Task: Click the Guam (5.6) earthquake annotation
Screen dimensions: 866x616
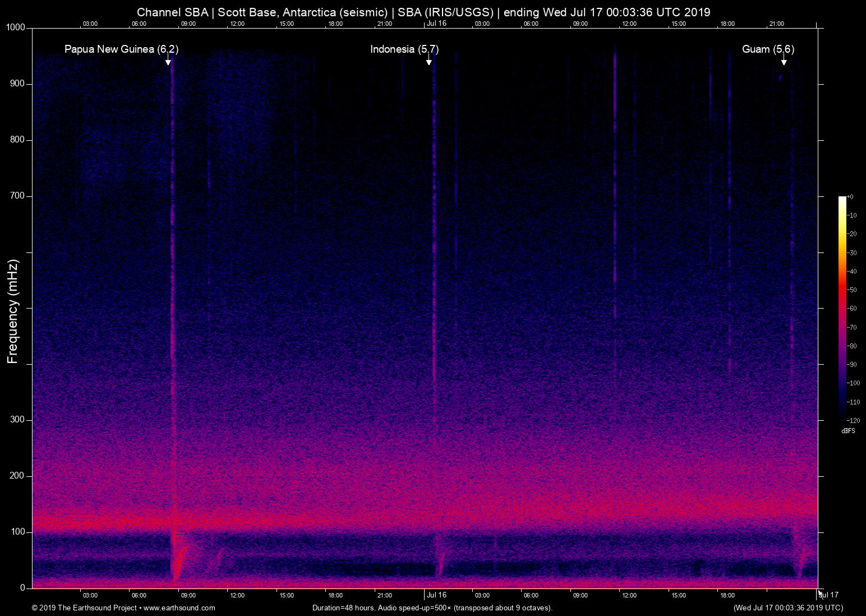Action: [768, 49]
